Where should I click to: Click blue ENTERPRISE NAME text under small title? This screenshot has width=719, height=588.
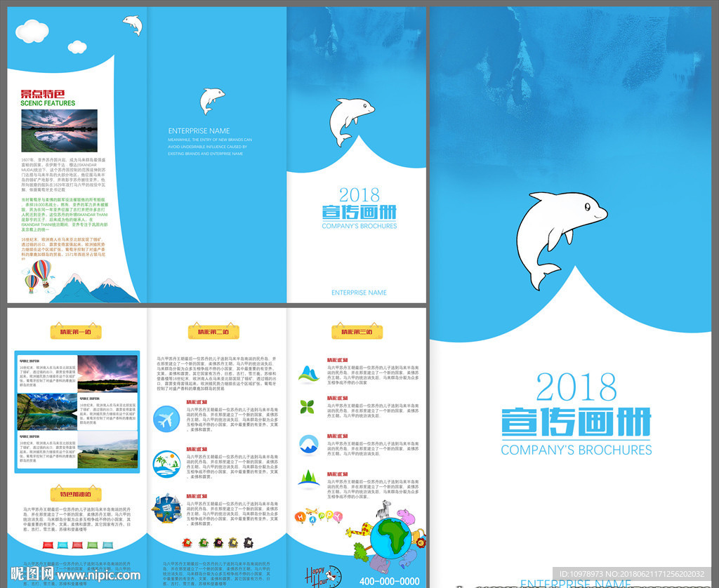coord(359,293)
